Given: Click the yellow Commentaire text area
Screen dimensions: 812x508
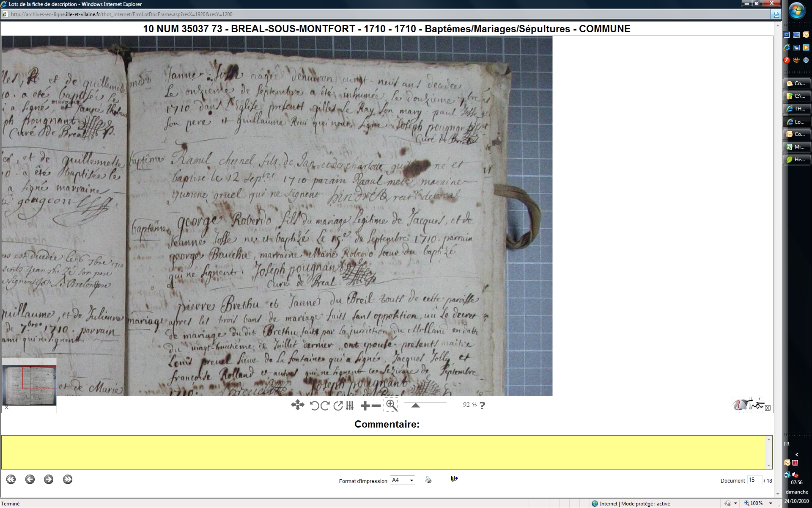Looking at the screenshot, I should (x=384, y=452).
